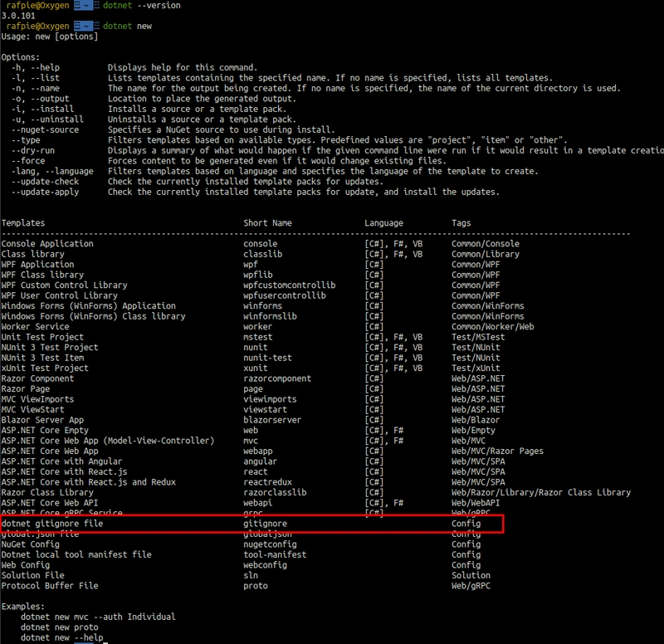This screenshot has width=664, height=644.
Task: Click the 'razorcomponent' short name
Action: tap(277, 379)
